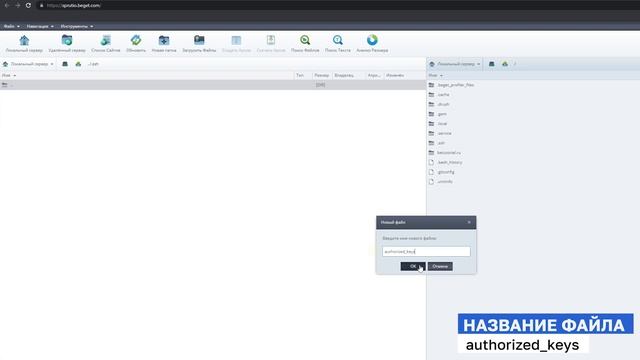Viewport: 640px width, 360px height.
Task: Click right panel green up-folder icon
Action: click(x=505, y=64)
